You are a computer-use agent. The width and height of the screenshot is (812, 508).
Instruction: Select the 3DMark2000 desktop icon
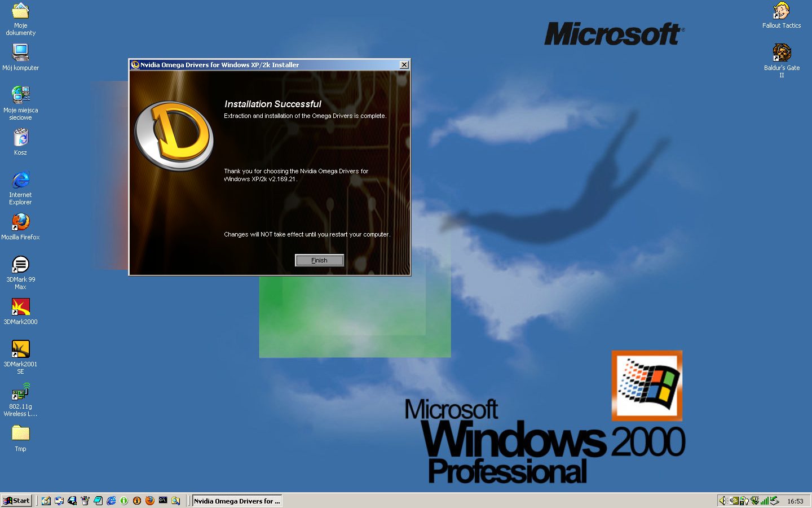21,307
